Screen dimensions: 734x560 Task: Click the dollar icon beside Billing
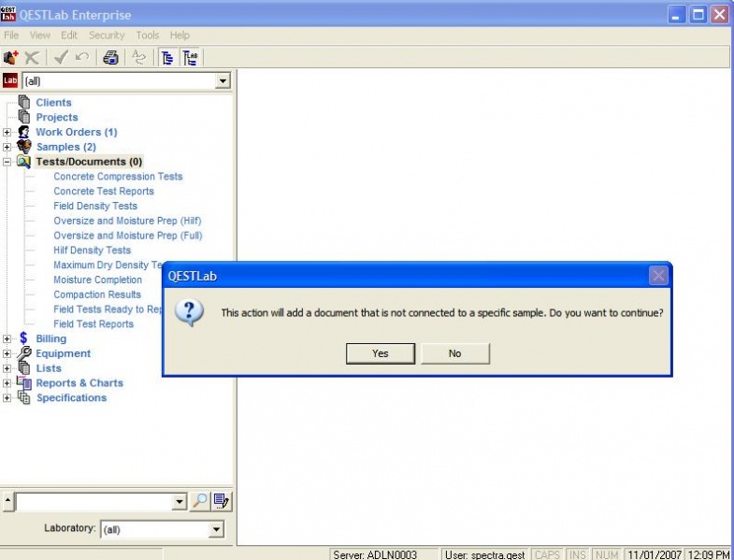coord(23,338)
